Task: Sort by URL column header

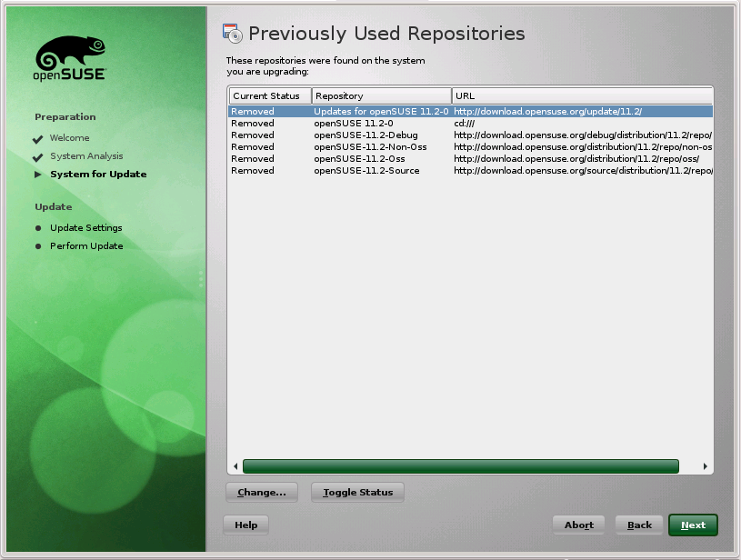Action: [582, 96]
